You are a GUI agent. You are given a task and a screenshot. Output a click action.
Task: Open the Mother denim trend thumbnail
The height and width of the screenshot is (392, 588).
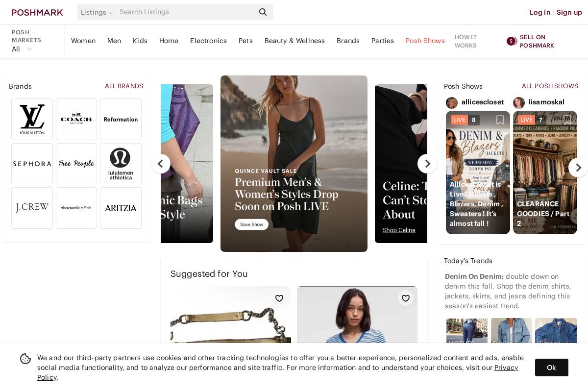pos(467,331)
